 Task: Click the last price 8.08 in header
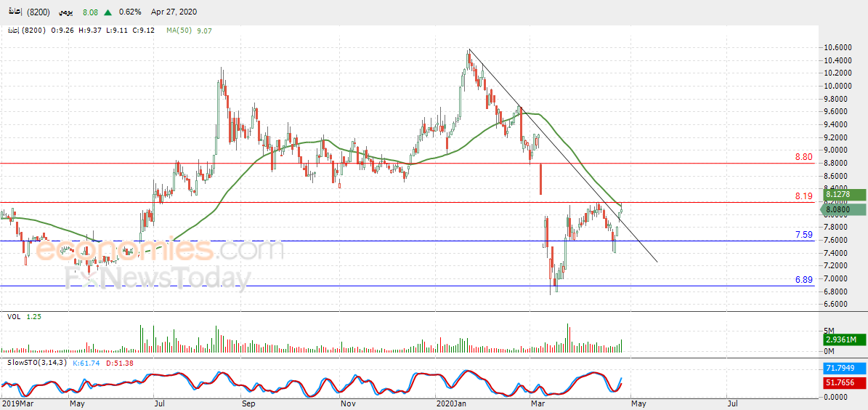click(91, 12)
